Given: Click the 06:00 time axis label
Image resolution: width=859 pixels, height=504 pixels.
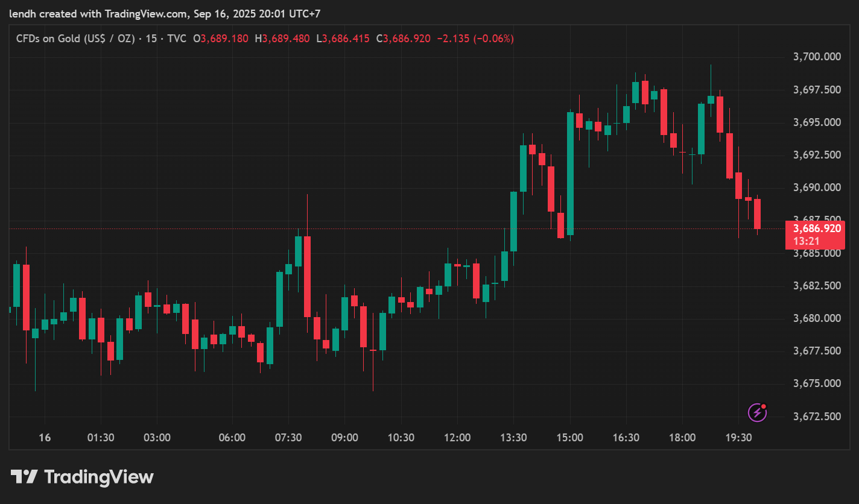Looking at the screenshot, I should [x=232, y=438].
